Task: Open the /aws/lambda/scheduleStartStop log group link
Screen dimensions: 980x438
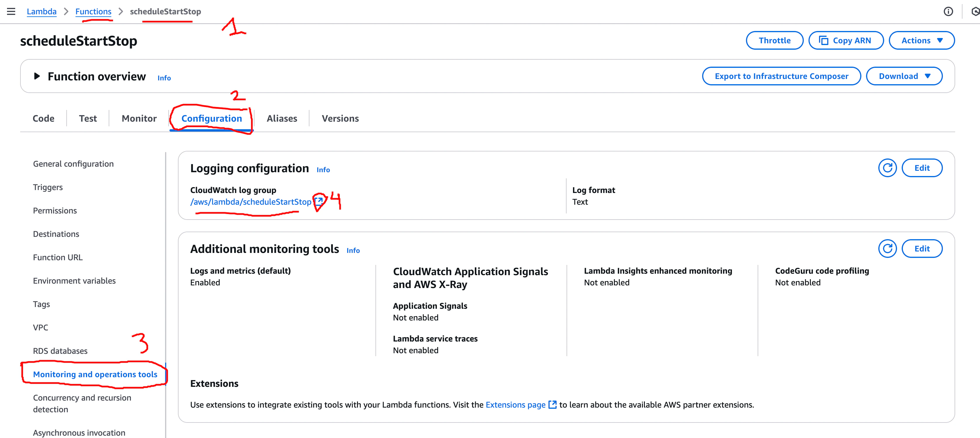Action: (251, 202)
